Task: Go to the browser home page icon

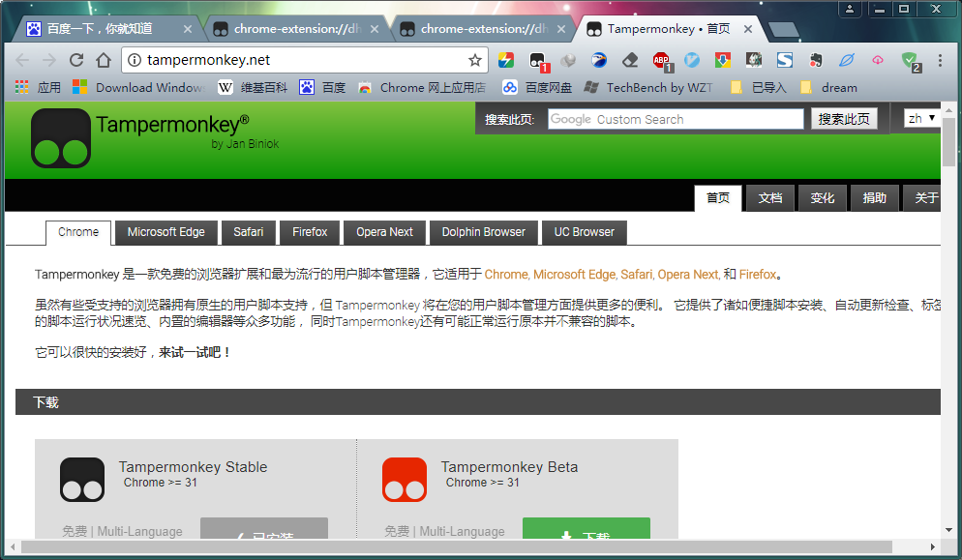Action: point(104,60)
